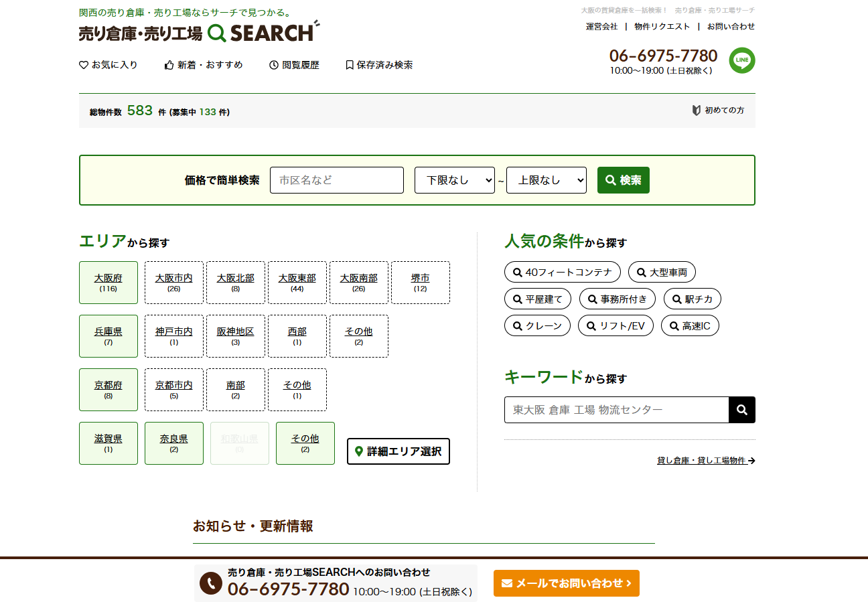Choose the 40フィートコンテナ condition tag
This screenshot has width=868, height=602.
click(x=562, y=273)
